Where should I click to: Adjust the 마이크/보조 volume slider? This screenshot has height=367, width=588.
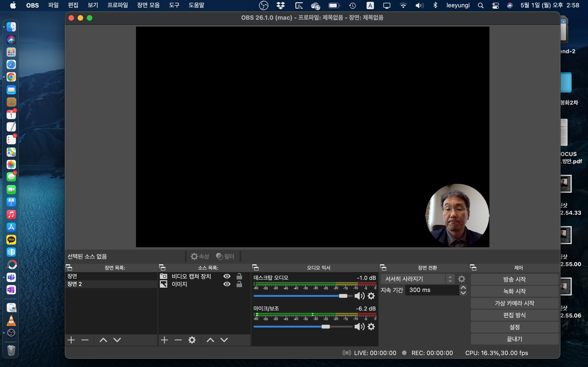point(326,327)
